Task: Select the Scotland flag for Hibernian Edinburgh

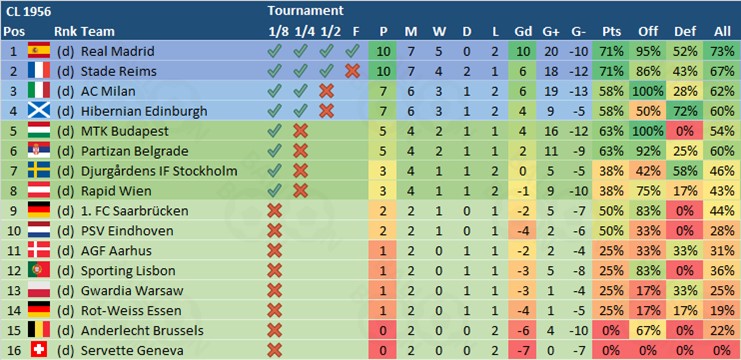Action: coord(39,111)
